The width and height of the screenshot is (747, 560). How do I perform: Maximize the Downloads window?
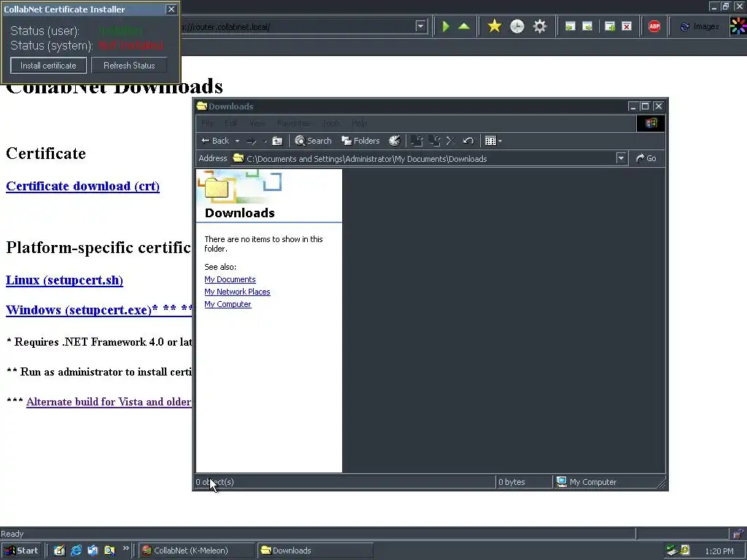pyautogui.click(x=645, y=106)
